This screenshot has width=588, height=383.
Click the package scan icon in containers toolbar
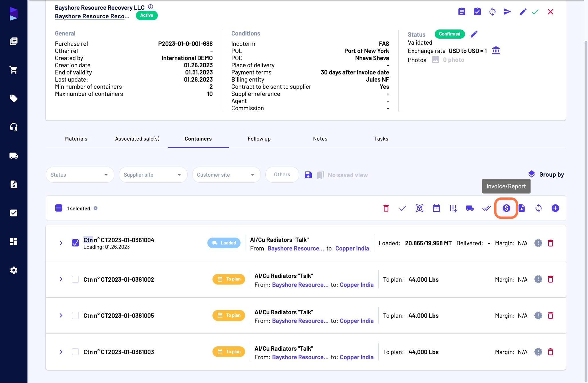pos(419,208)
